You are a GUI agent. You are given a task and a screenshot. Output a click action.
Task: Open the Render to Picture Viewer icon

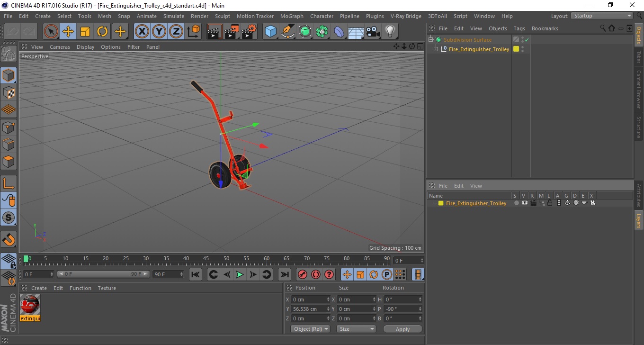[x=232, y=32]
